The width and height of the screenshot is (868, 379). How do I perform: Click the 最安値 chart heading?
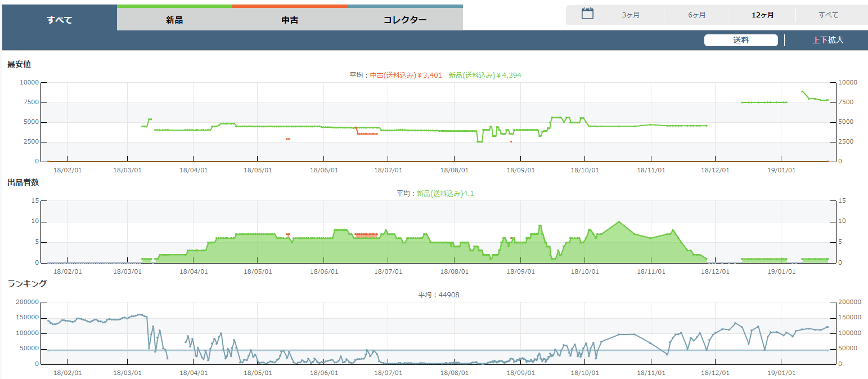[x=19, y=64]
